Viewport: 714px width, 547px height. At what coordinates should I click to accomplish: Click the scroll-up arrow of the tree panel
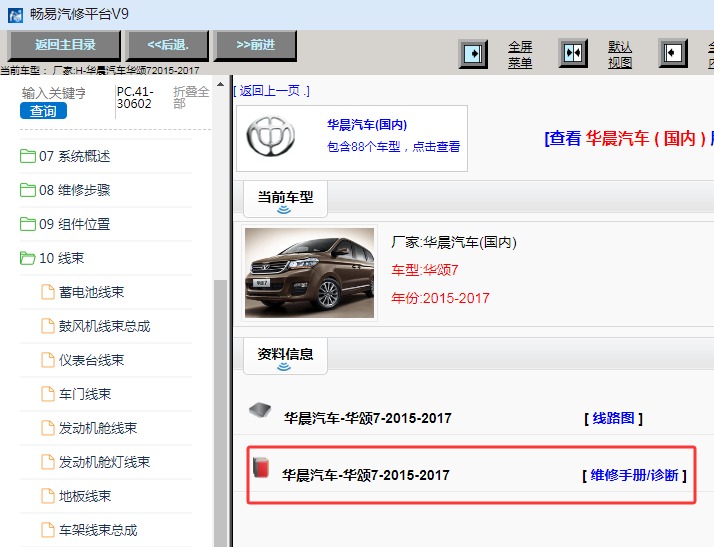220,85
